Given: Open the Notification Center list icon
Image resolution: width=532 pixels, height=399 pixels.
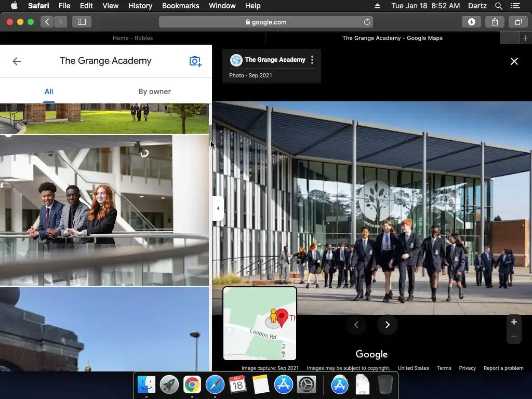Looking at the screenshot, I should click(515, 6).
